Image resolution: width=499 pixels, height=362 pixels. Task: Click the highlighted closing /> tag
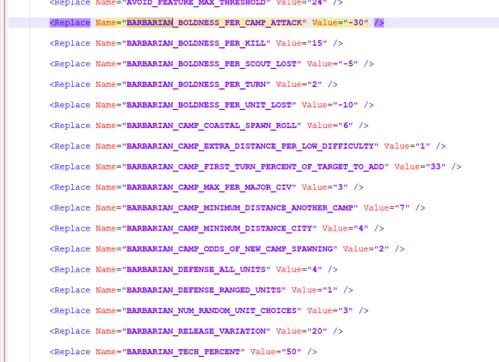click(379, 23)
